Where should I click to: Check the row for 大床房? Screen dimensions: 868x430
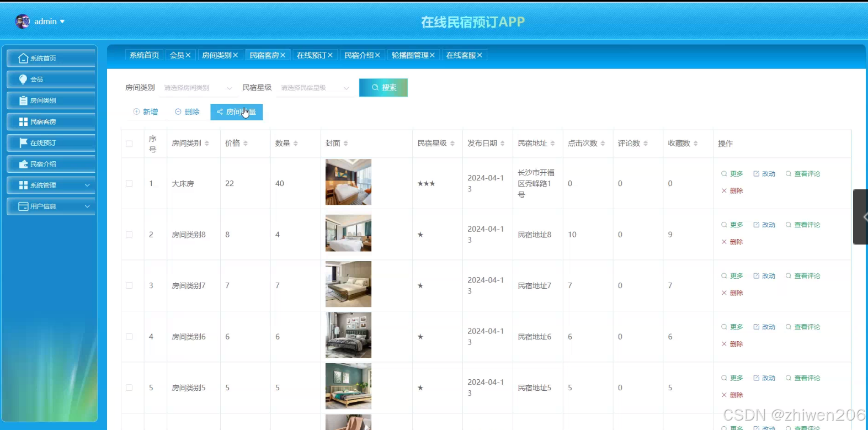tap(129, 183)
